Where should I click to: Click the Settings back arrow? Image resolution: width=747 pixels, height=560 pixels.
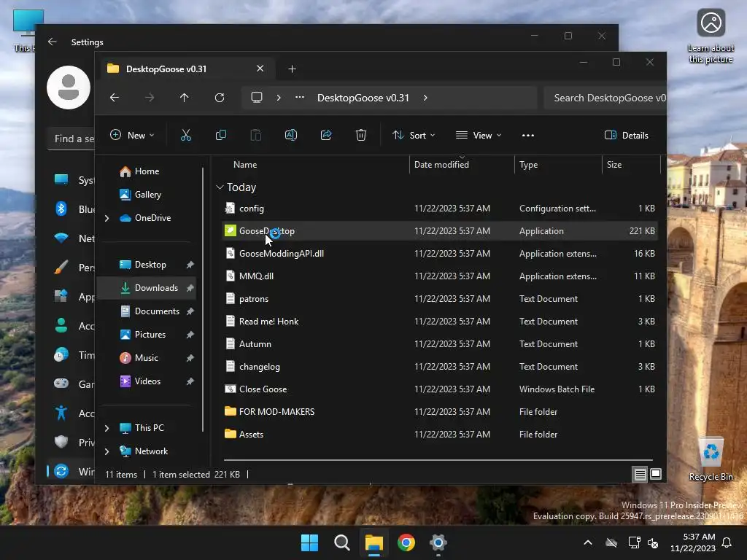click(x=53, y=42)
